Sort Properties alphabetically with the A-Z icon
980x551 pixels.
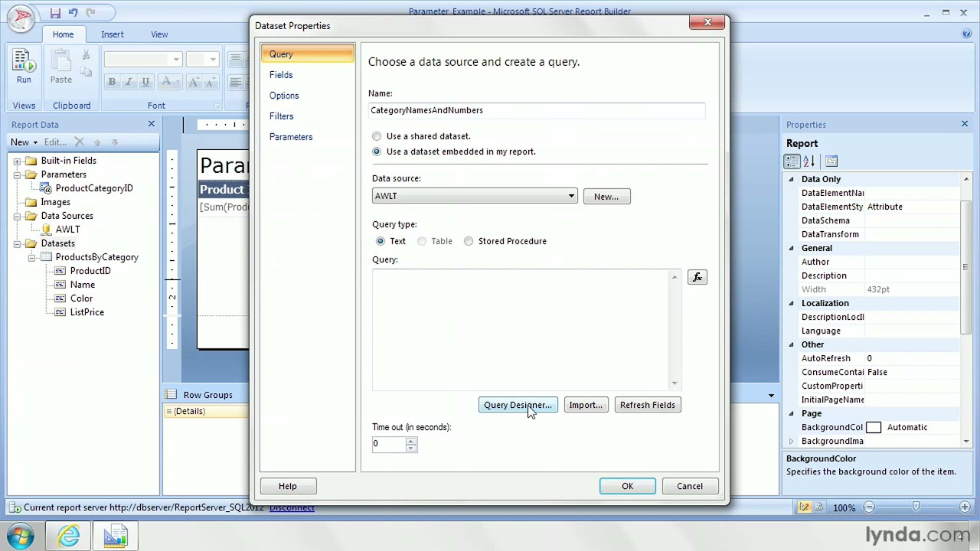(x=809, y=161)
